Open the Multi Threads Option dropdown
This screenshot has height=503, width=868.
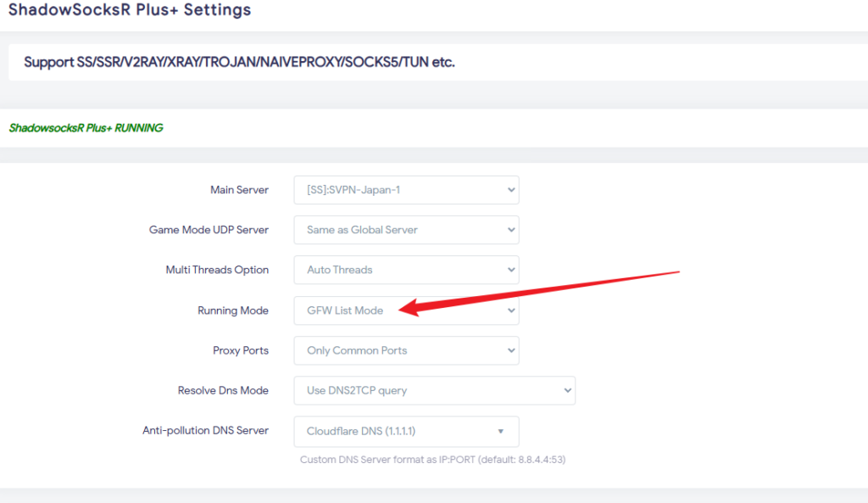(x=405, y=270)
